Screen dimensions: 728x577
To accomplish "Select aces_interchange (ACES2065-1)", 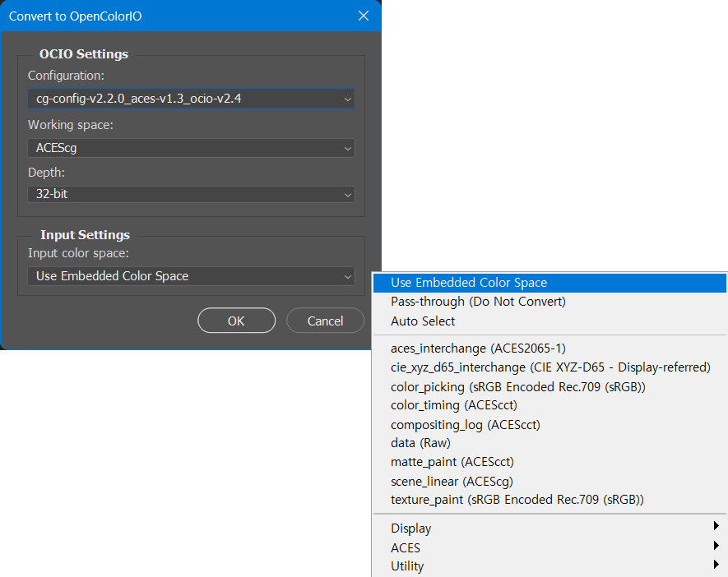I will tap(549, 349).
